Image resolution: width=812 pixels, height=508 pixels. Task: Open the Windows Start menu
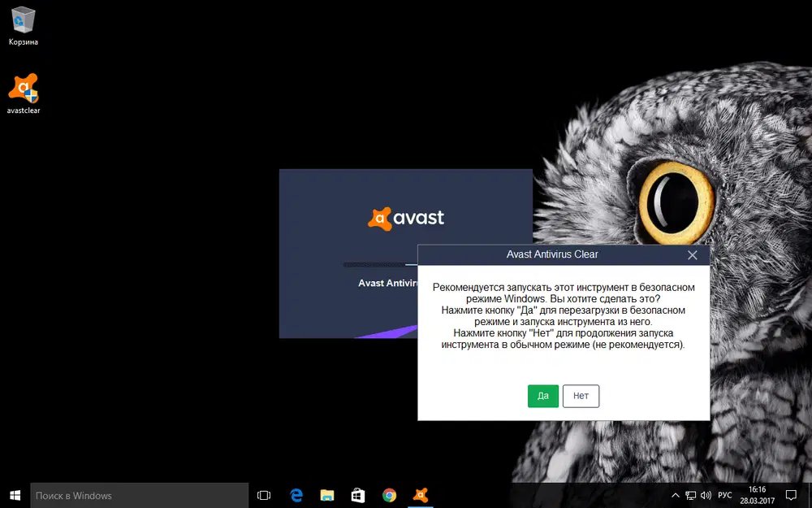[x=15, y=496]
